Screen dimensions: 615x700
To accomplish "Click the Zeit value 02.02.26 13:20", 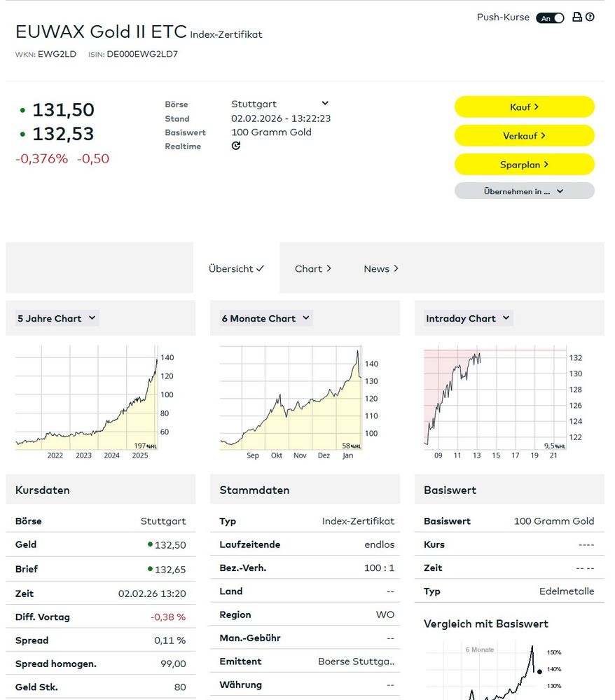I will coord(152,593).
